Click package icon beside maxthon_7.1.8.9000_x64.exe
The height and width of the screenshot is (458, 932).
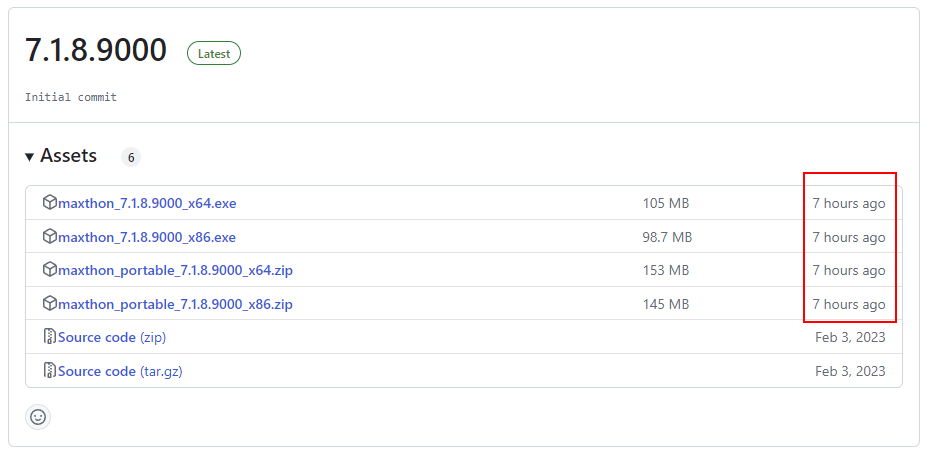coord(49,203)
